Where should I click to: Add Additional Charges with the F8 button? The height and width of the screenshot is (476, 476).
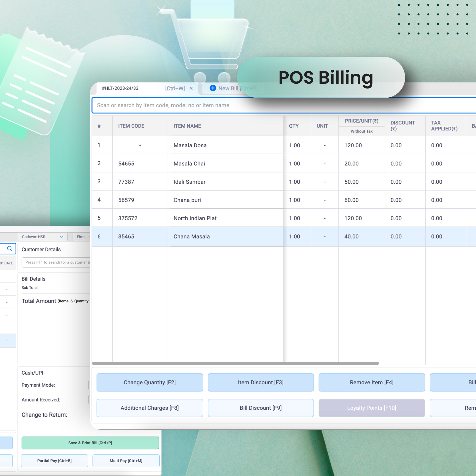point(149,408)
